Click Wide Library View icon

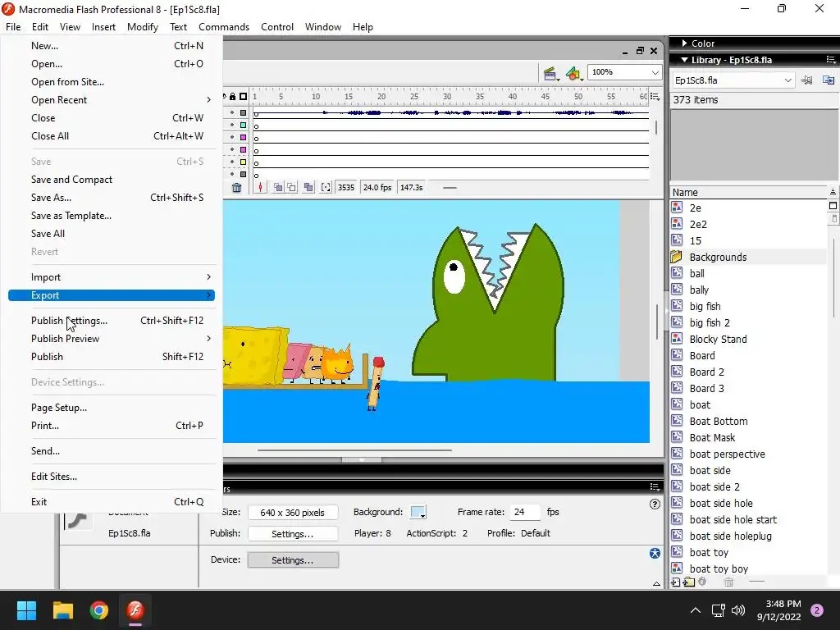(x=833, y=206)
